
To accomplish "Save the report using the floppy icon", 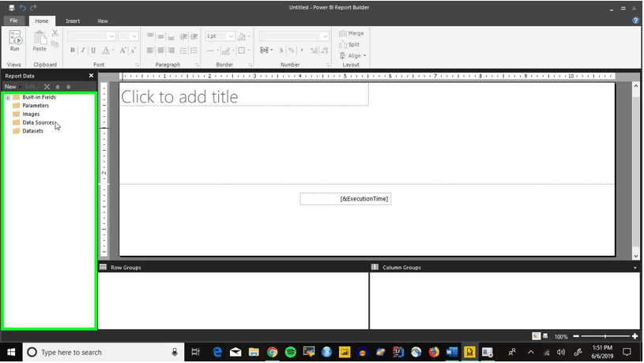I will coord(11,7).
